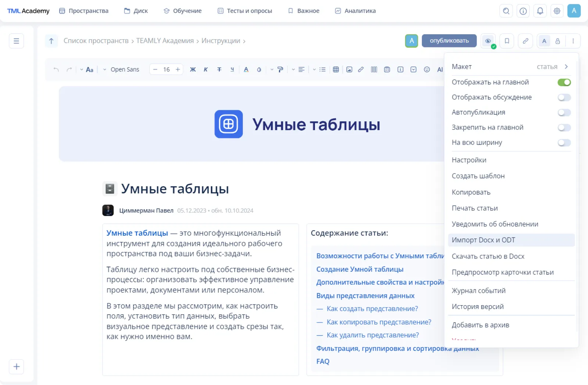Open the info help icon in the top bar
This screenshot has width=588, height=385.
523,11
